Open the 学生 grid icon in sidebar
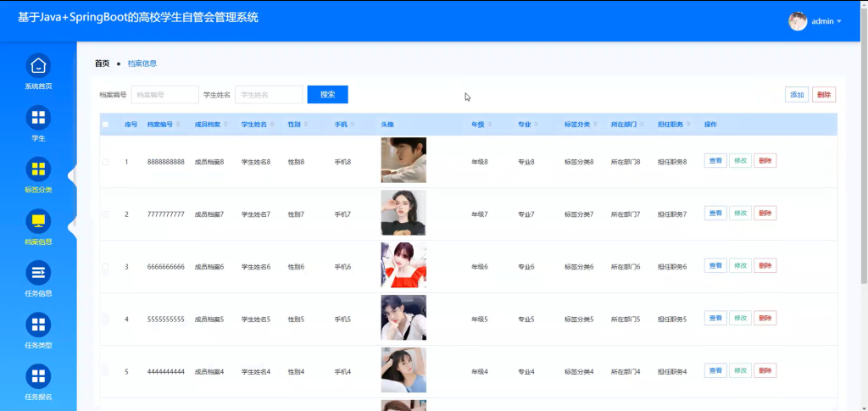 (x=38, y=117)
